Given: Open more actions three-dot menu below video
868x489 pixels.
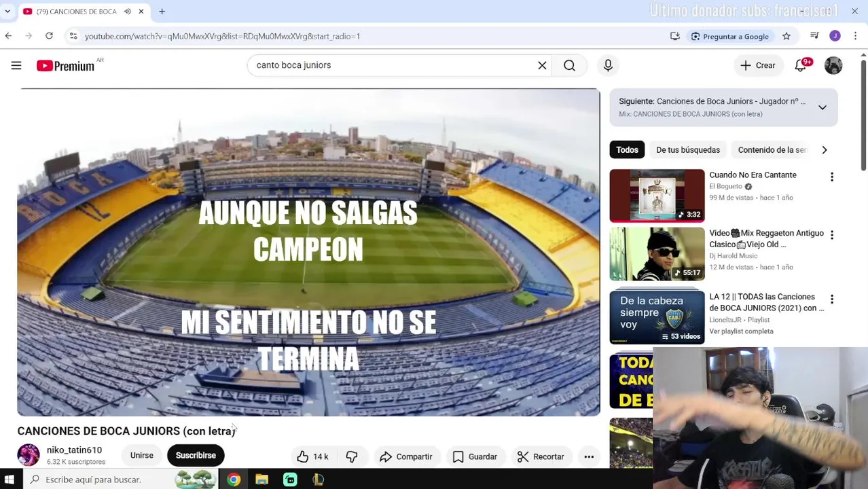Looking at the screenshot, I should 589,457.
